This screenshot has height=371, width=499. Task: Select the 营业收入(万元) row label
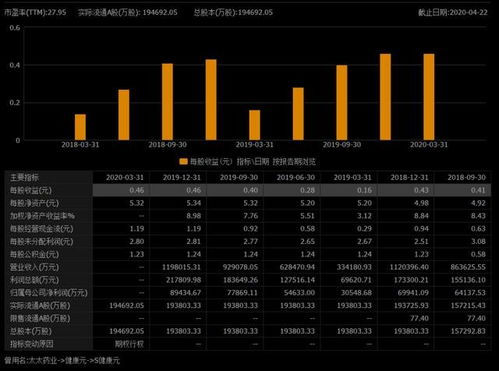(x=34, y=267)
